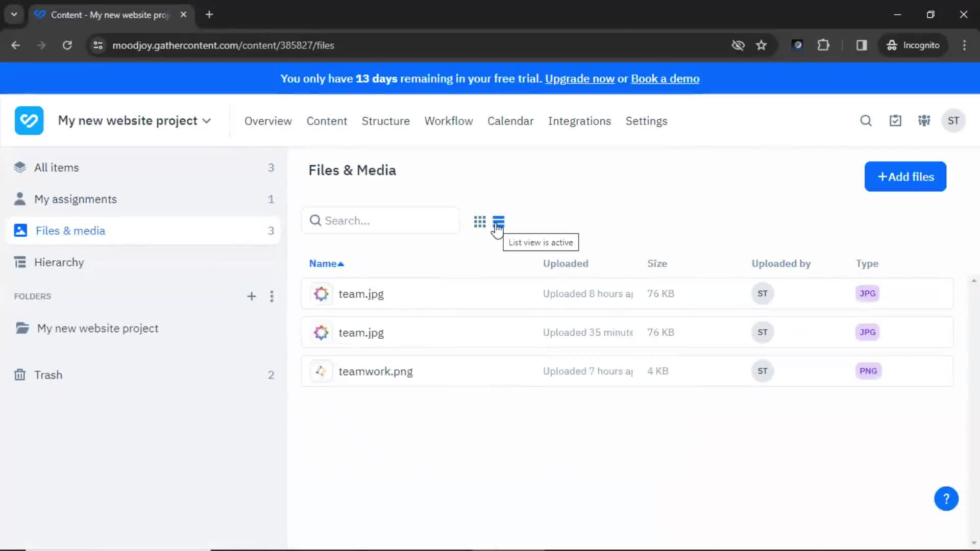The height and width of the screenshot is (551, 980).
Task: Click Files and media sidebar icon
Action: [x=21, y=230]
